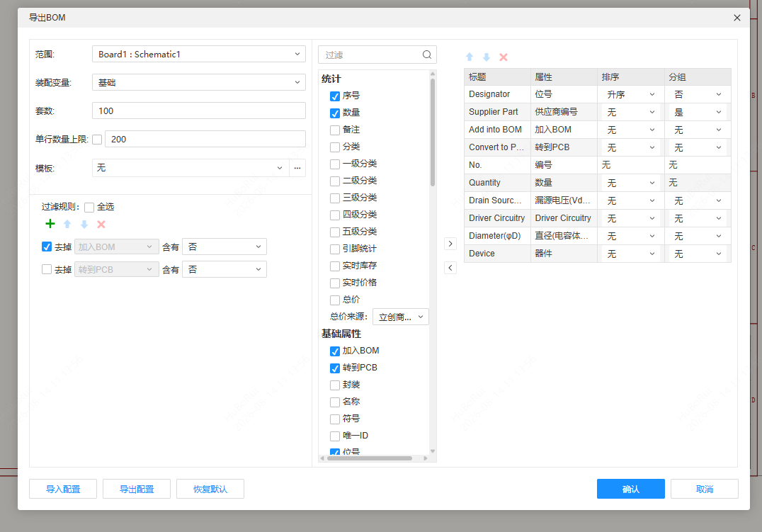Cancel with 取消 button
The height and width of the screenshot is (532, 762).
(705, 489)
